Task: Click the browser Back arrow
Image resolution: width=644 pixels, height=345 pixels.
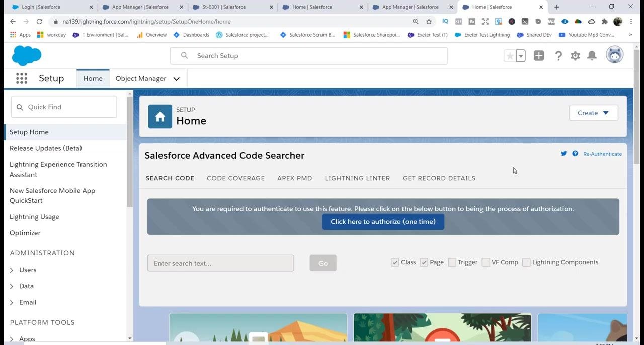Action: coord(13,22)
